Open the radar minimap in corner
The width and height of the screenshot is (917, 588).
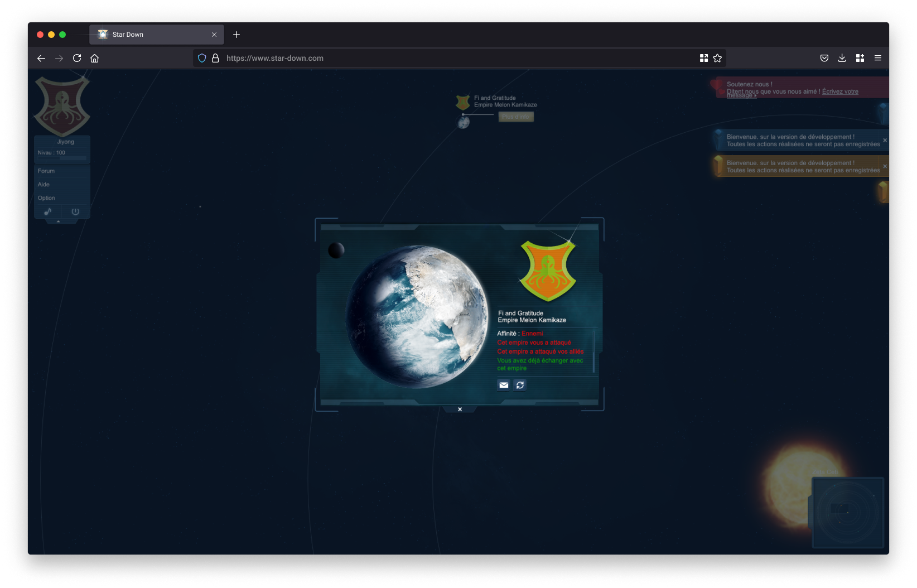[x=847, y=512]
